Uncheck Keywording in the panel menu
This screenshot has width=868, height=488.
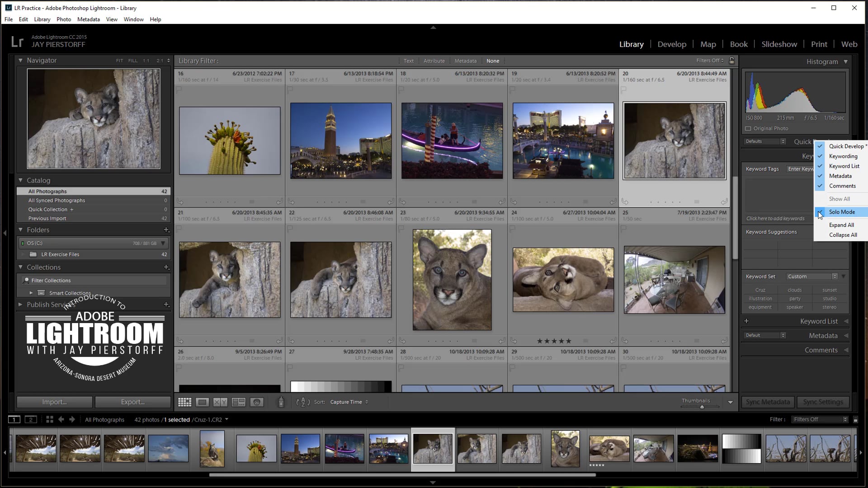pyautogui.click(x=842, y=156)
